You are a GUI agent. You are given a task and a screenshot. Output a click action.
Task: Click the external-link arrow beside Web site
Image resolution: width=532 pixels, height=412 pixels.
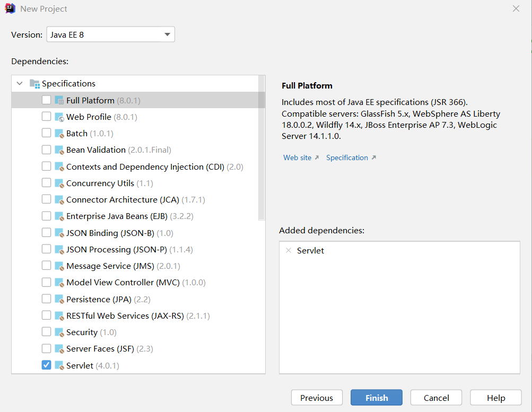pyautogui.click(x=317, y=157)
